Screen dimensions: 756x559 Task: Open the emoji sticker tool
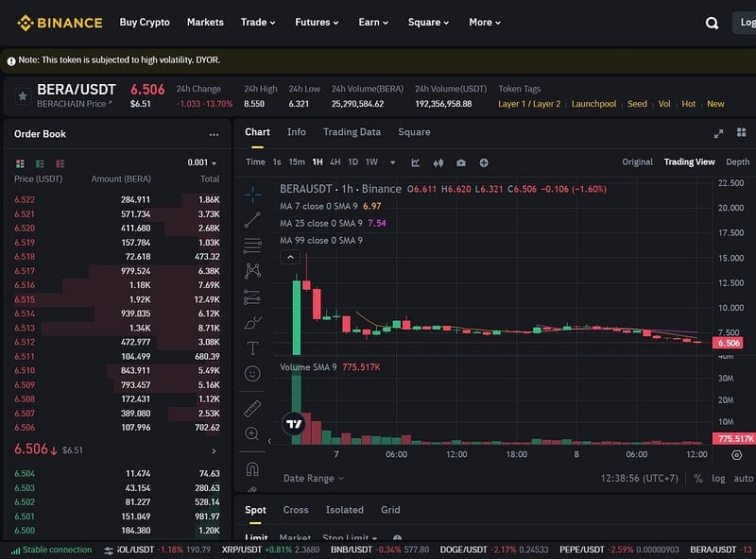point(252,374)
